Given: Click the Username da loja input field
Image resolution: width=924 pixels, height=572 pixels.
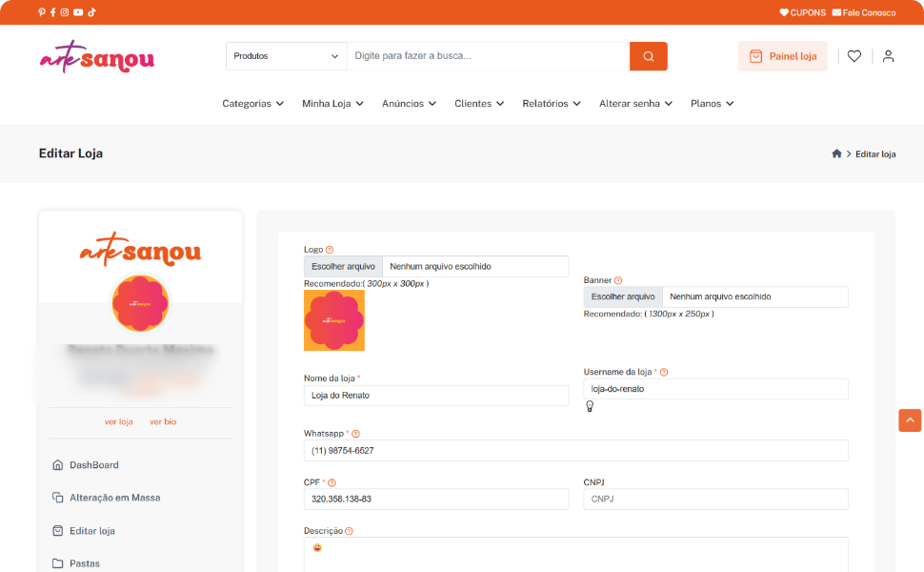Looking at the screenshot, I should [716, 389].
